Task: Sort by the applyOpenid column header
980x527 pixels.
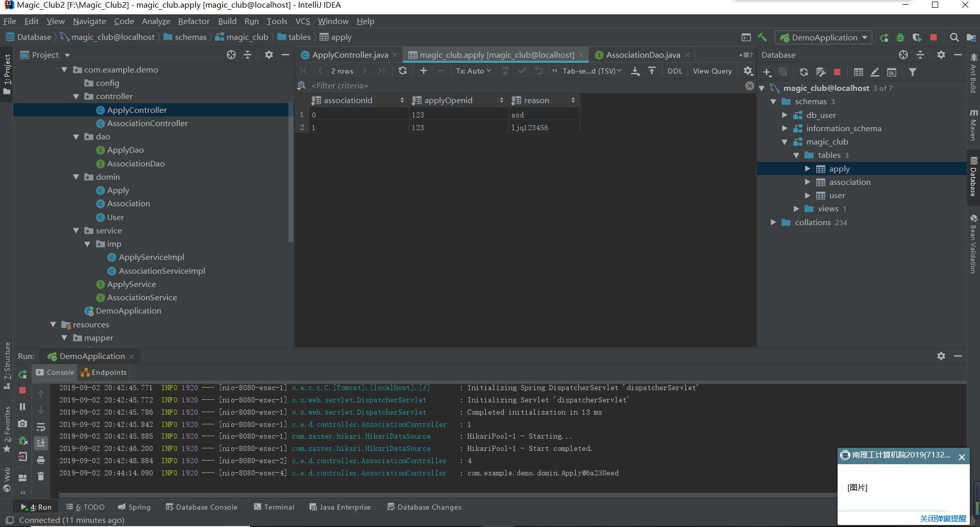Action: tap(458, 101)
